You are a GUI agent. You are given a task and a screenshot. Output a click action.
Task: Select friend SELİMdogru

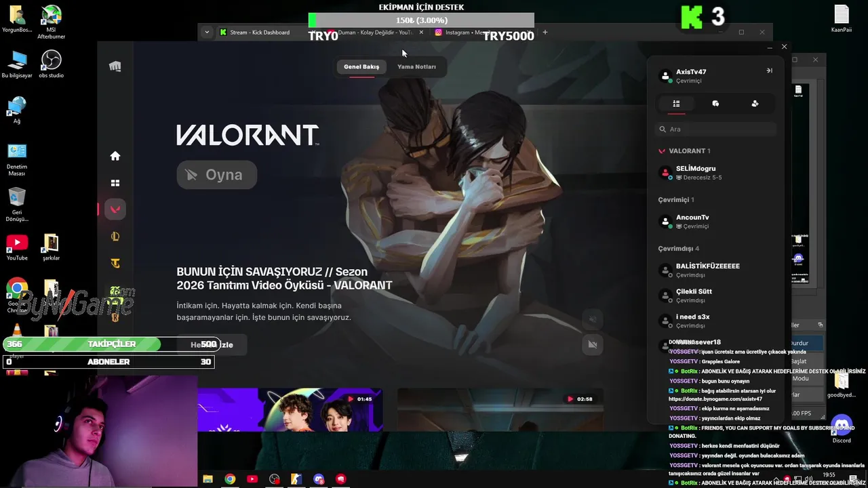[x=716, y=173]
